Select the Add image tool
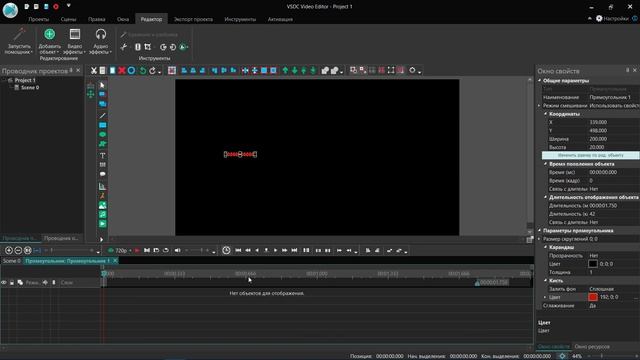 tap(102, 205)
